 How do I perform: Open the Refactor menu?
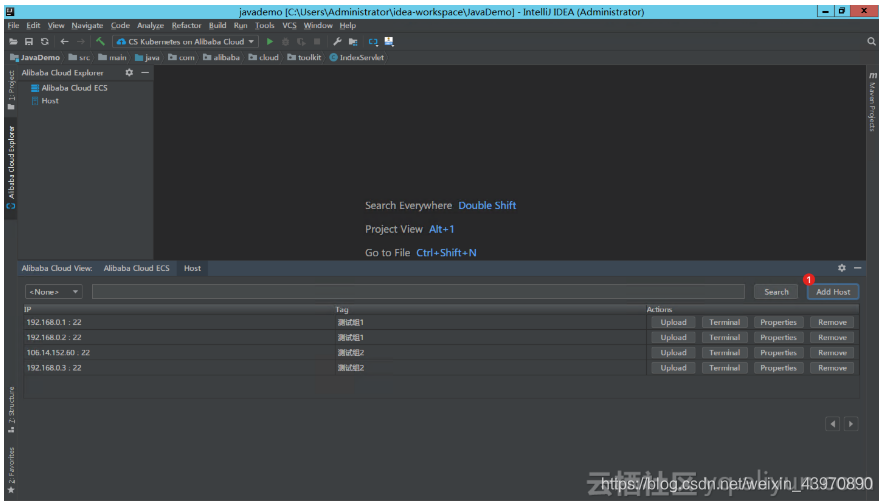click(x=186, y=25)
